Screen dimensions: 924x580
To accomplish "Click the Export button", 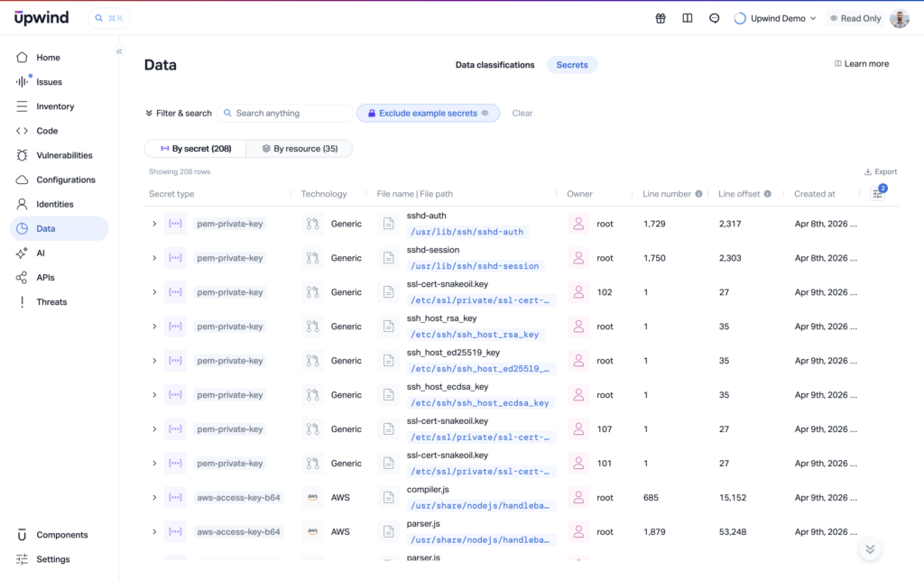I will click(881, 171).
